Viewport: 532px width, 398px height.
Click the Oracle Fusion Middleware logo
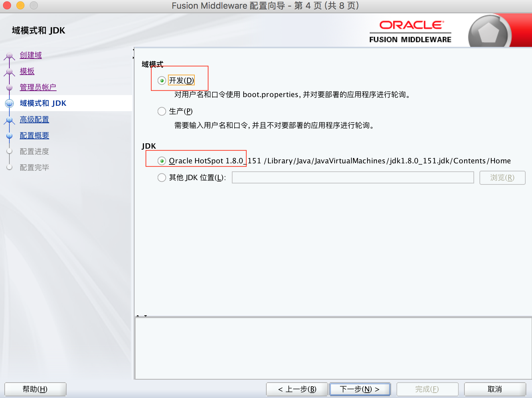click(411, 32)
